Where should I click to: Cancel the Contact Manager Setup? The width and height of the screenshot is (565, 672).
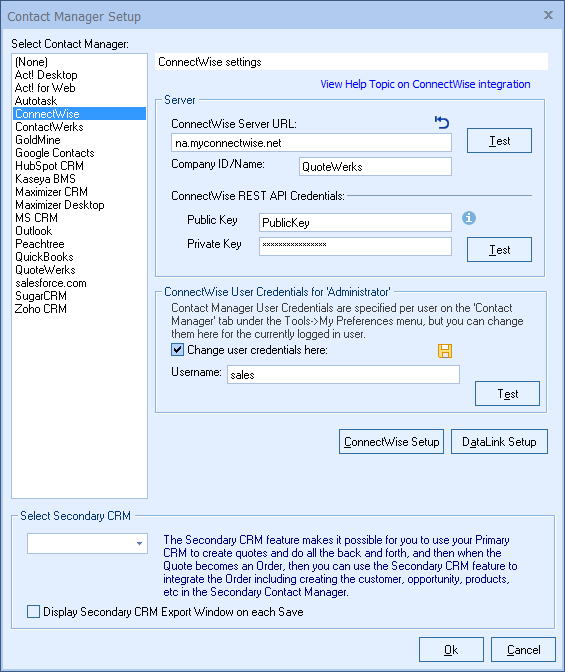523,650
